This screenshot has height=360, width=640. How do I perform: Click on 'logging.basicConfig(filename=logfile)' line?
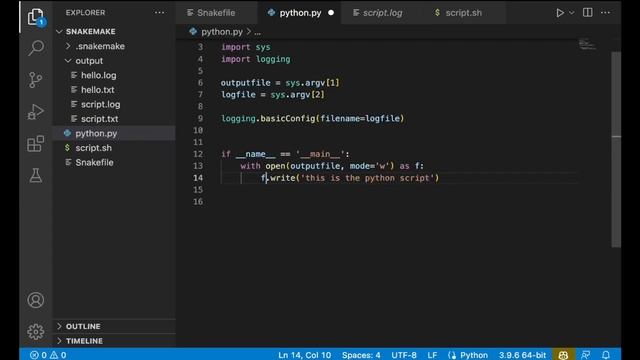point(312,118)
